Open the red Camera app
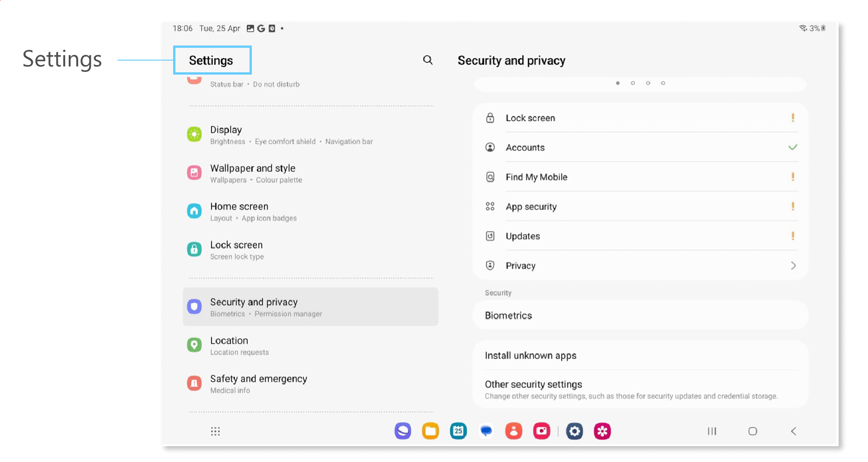 542,431
